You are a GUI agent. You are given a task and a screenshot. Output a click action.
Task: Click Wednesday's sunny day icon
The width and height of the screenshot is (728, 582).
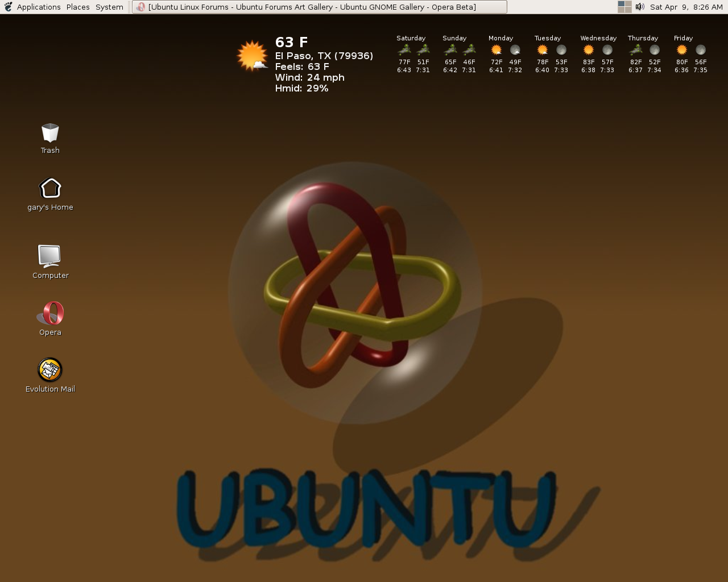coord(589,50)
